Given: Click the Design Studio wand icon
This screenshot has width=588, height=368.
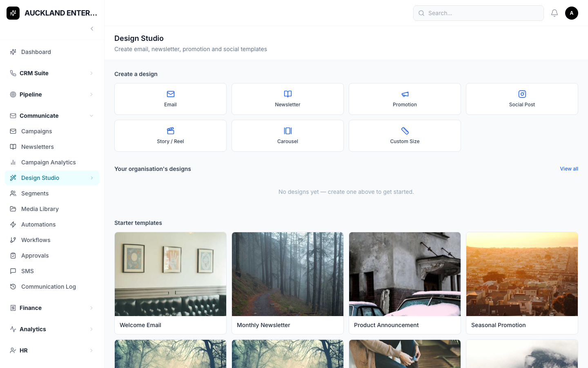Looking at the screenshot, I should pos(13,178).
